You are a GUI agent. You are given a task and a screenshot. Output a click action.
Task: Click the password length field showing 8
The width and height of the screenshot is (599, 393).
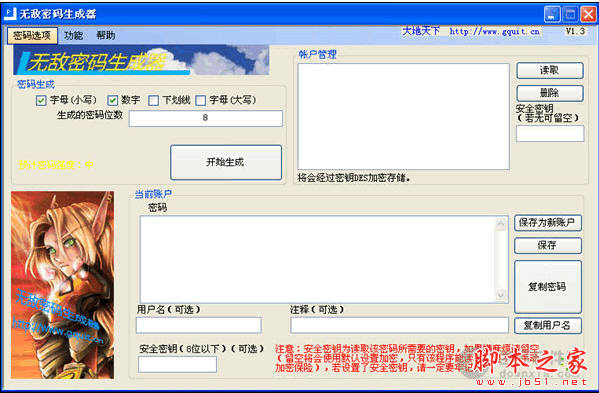[x=206, y=118]
